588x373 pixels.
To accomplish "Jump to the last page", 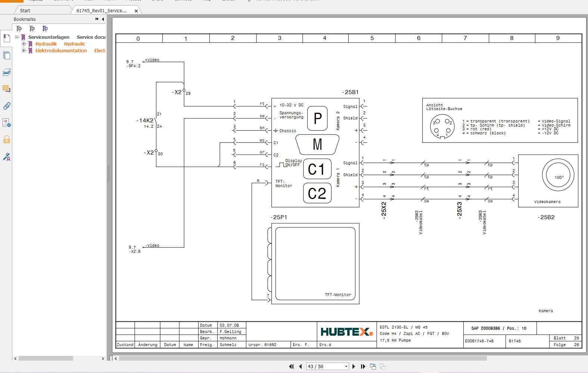I will point(363,367).
